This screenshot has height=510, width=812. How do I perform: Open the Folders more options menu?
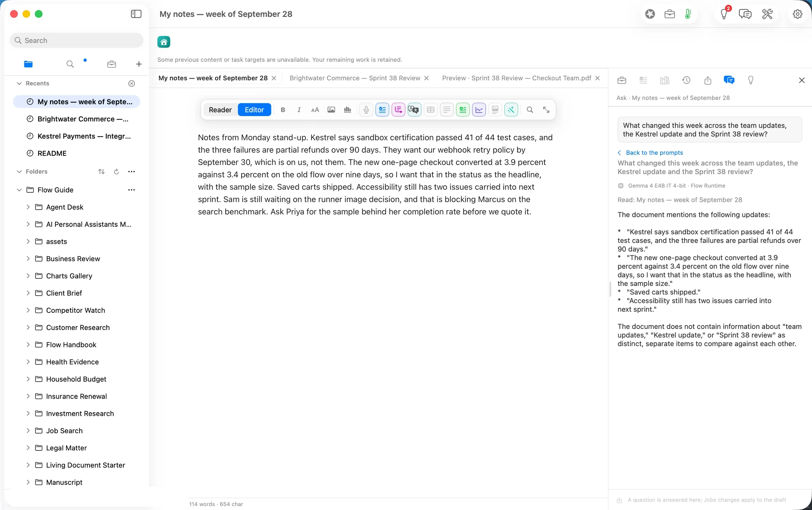point(132,171)
